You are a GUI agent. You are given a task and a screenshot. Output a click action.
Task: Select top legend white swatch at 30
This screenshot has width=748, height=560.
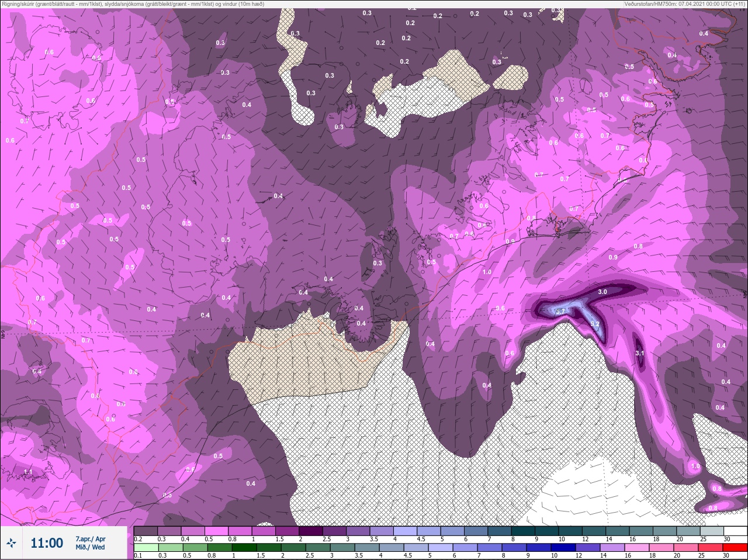click(x=735, y=531)
